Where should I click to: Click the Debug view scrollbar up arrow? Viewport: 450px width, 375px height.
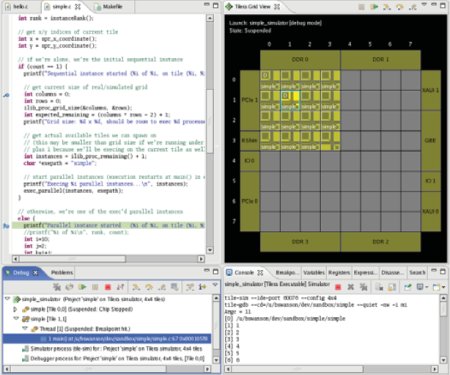tap(216, 298)
